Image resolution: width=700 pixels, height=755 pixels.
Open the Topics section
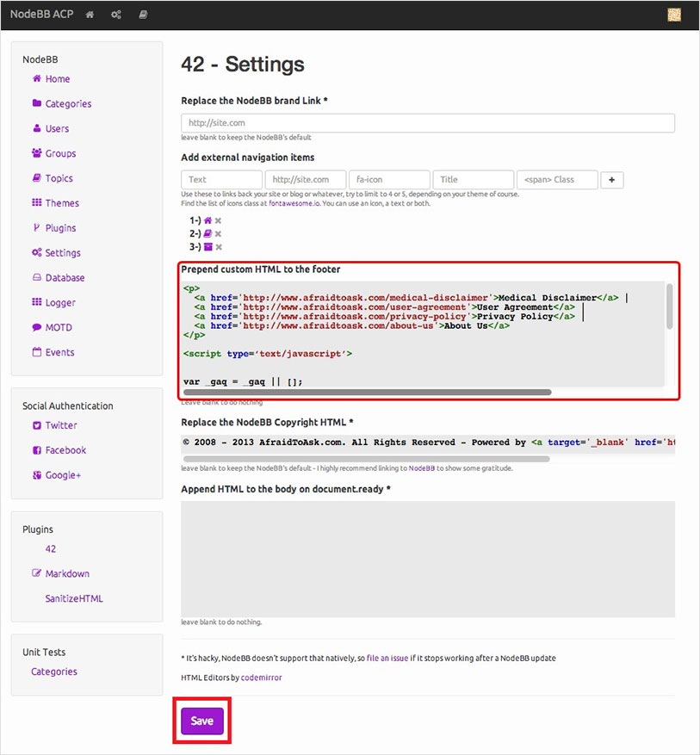56,178
